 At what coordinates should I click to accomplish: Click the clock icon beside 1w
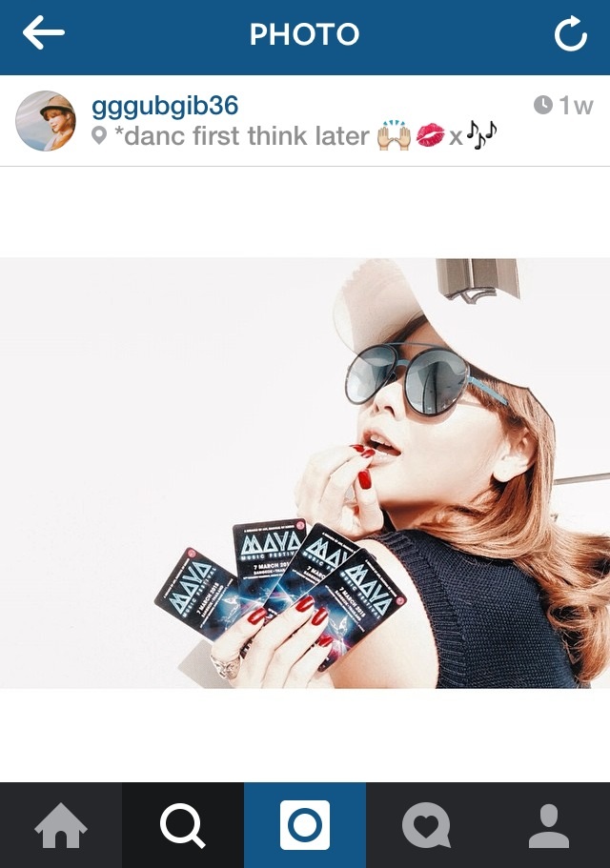point(543,105)
